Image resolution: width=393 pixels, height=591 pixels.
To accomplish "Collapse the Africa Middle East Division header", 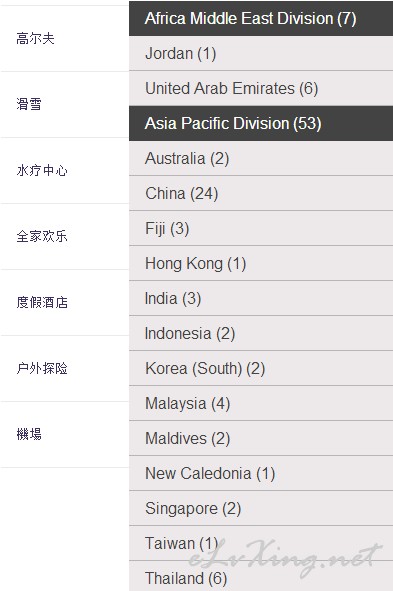I will pos(261,18).
